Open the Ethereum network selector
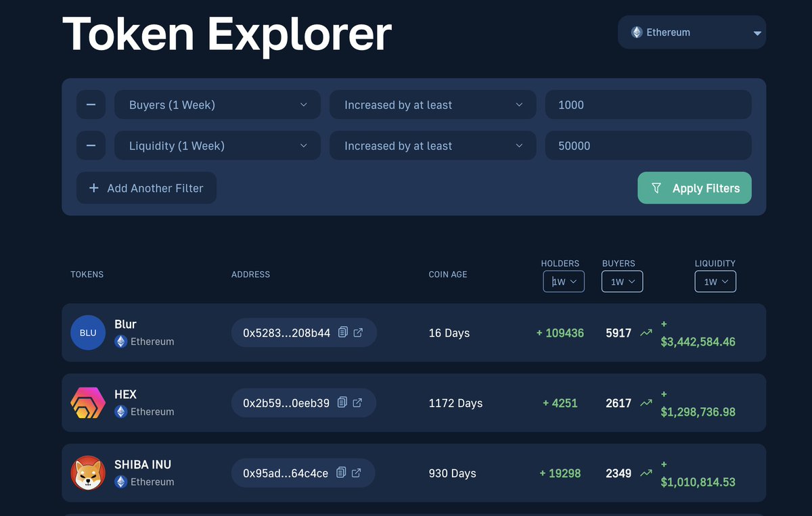Viewport: 812px width, 516px height. 692,32
